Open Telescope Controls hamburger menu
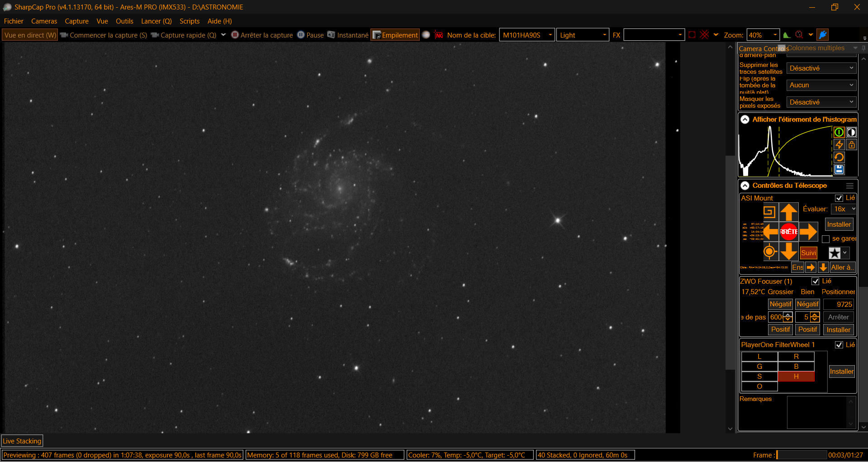Viewport: 868px width, 462px height. (850, 186)
